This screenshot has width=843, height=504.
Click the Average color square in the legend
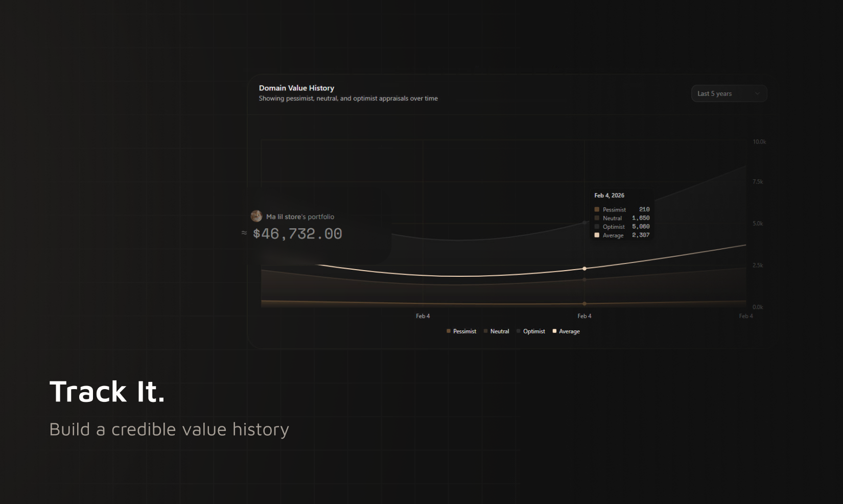coord(554,331)
